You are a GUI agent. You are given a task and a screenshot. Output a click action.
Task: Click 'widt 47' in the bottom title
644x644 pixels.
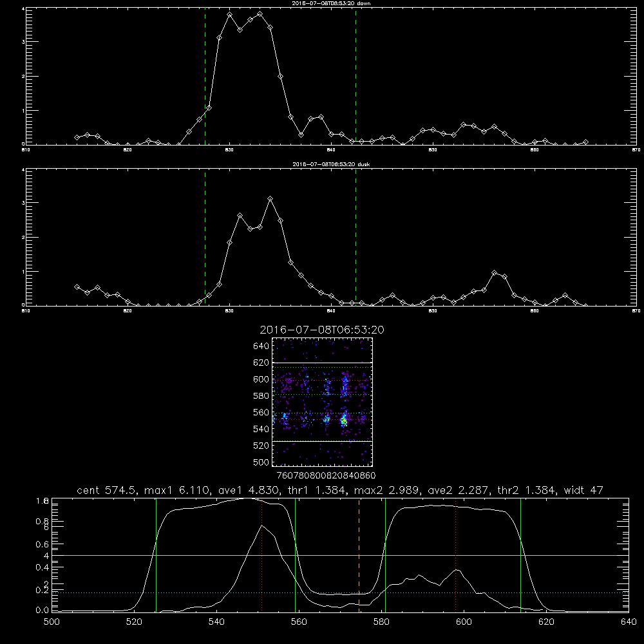pyautogui.click(x=583, y=490)
